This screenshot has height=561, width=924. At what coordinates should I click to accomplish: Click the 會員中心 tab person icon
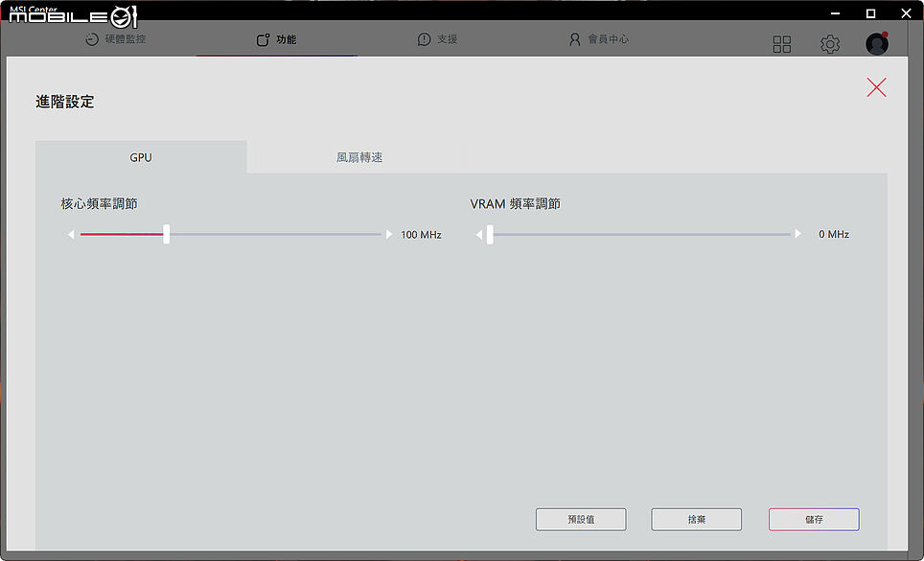click(574, 39)
